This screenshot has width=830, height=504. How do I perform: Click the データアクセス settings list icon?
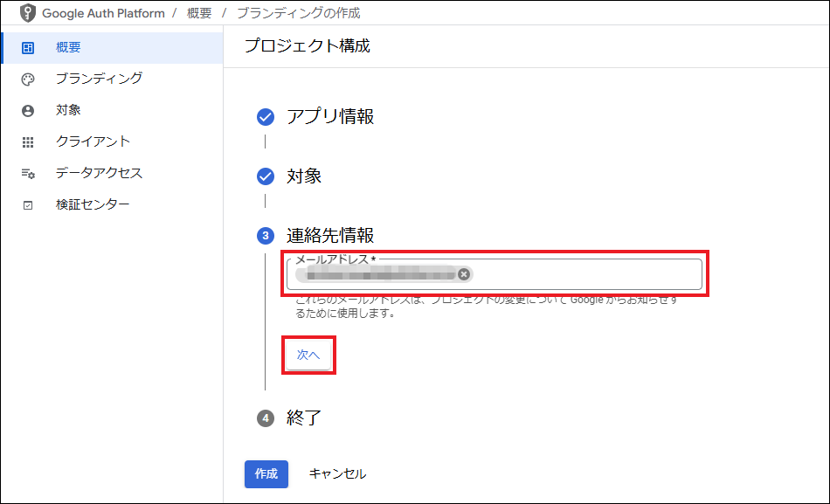(28, 173)
